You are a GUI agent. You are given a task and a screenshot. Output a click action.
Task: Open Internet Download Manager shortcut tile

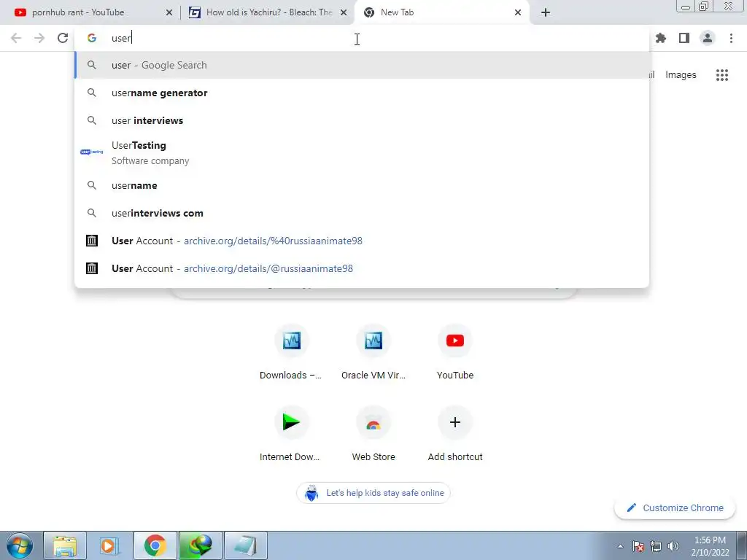click(x=291, y=435)
